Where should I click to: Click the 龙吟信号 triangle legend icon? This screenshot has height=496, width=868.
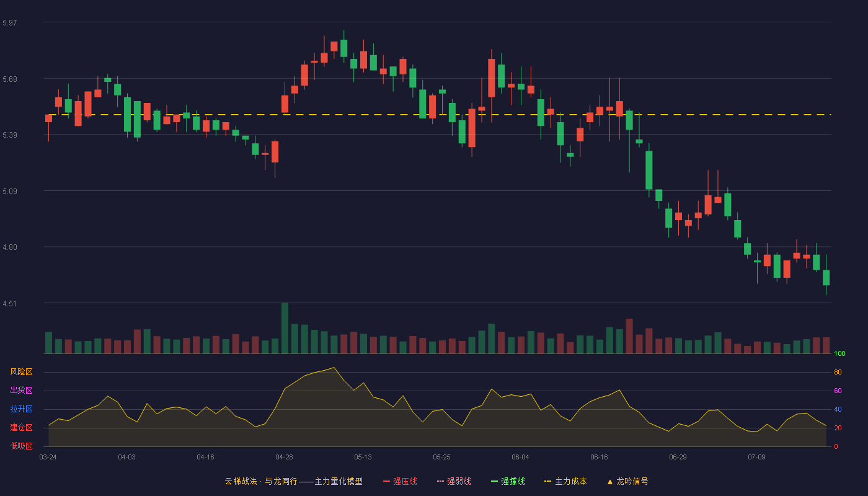610,481
